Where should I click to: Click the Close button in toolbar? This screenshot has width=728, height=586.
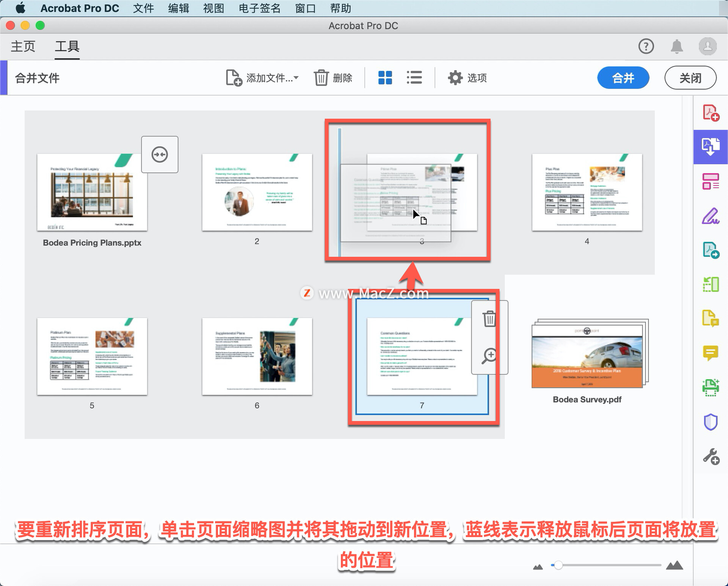[690, 78]
